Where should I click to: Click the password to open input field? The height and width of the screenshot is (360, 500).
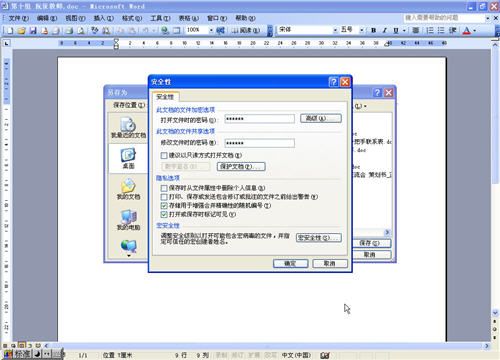tap(260, 119)
